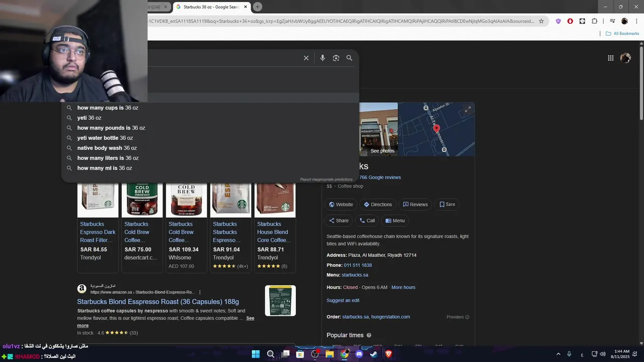Open Google Lens image search
Viewport: 644px width, 362px height.
[x=336, y=58]
